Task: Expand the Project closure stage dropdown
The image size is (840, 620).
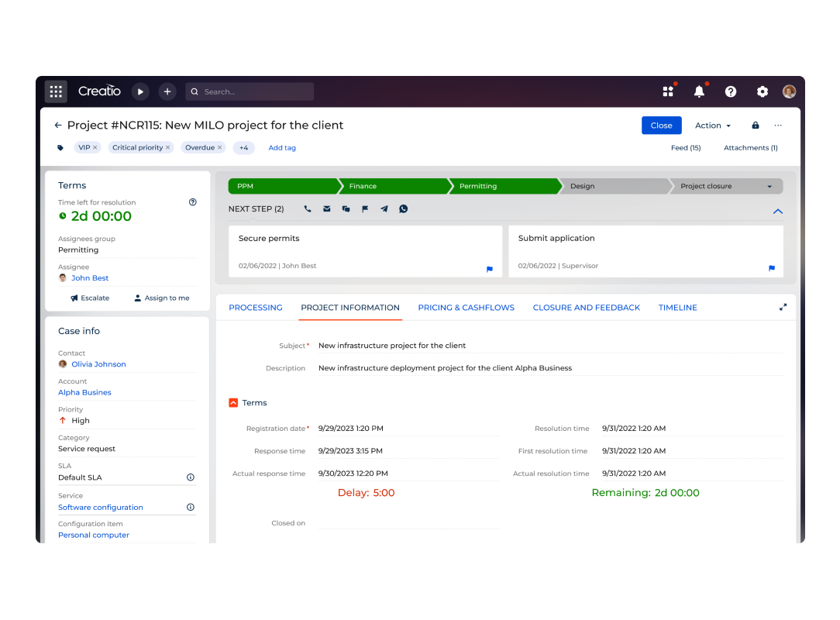Action: [x=769, y=186]
